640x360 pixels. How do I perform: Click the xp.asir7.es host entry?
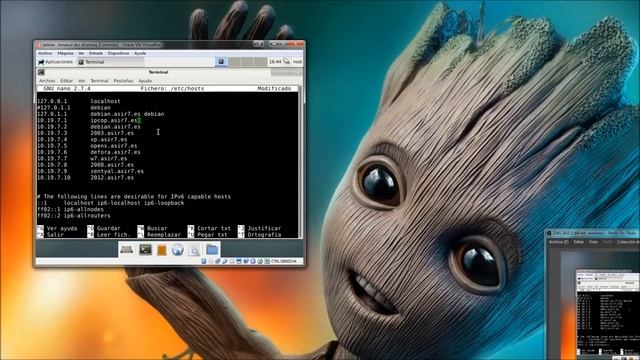82,140
